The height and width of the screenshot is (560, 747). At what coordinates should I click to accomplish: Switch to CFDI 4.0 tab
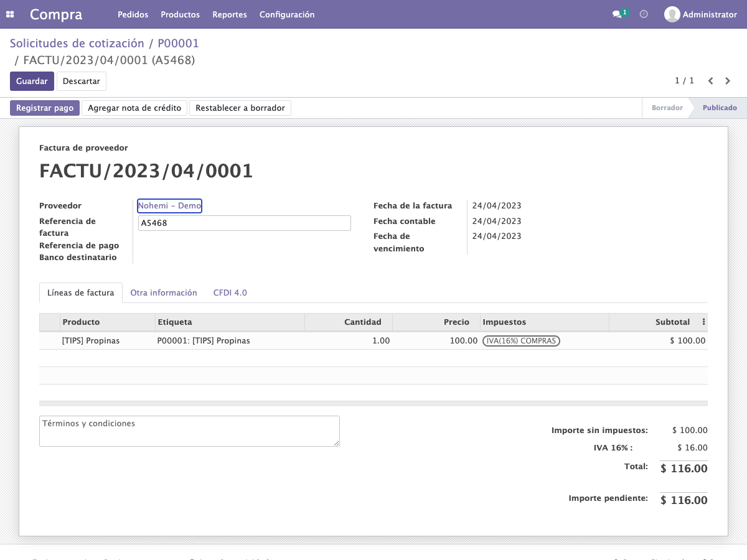coord(230,293)
